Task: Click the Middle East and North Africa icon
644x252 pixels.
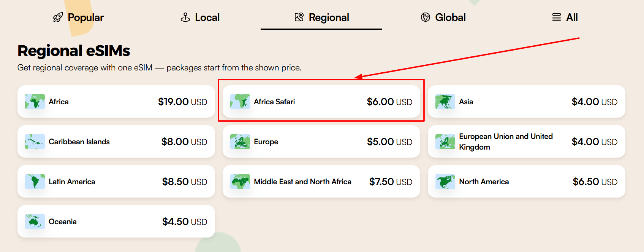Action: click(x=240, y=182)
